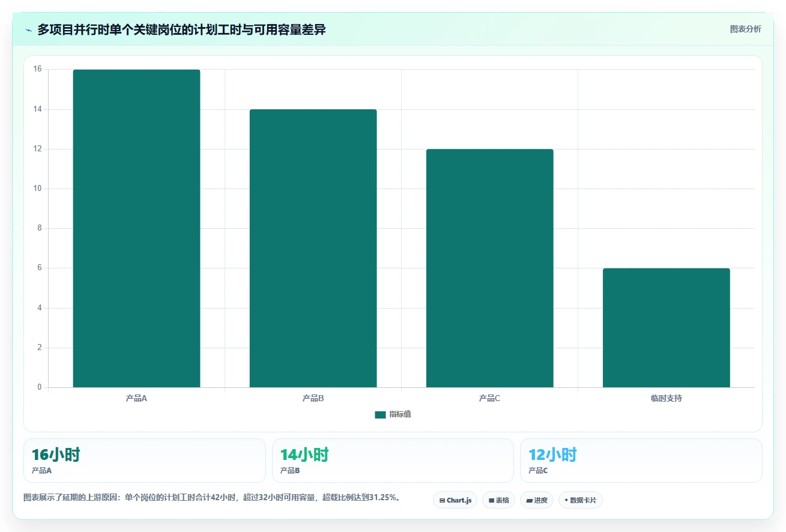The height and width of the screenshot is (532, 786).
Task: Click the 产品C axis label
Action: [x=489, y=398]
